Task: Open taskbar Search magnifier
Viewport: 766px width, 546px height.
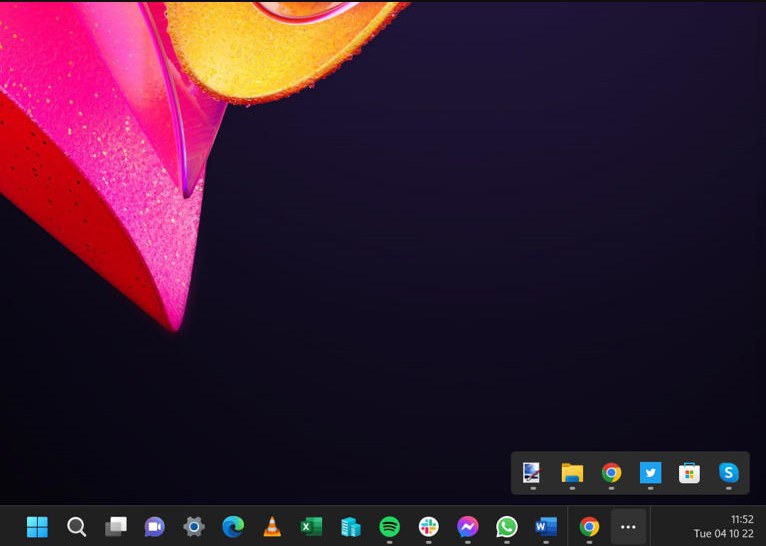Action: coord(77,527)
